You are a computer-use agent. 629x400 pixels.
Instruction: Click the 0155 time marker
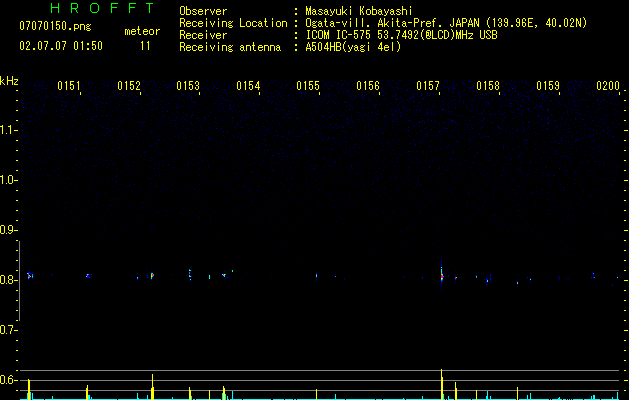pyautogui.click(x=308, y=86)
